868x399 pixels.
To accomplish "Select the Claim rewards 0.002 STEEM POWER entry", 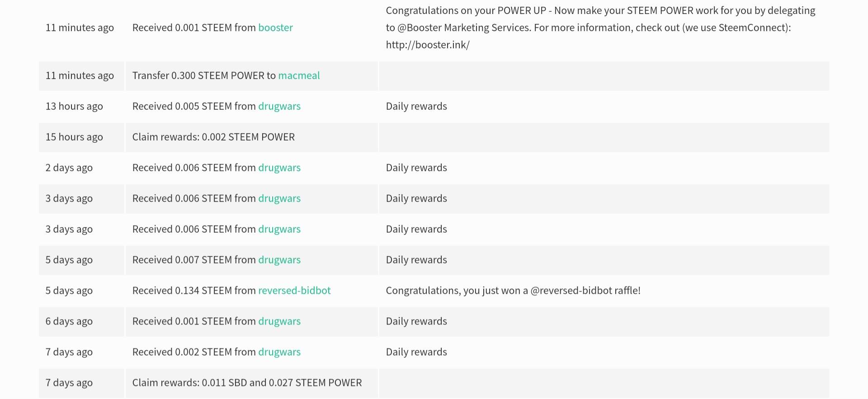I will pyautogui.click(x=213, y=137).
